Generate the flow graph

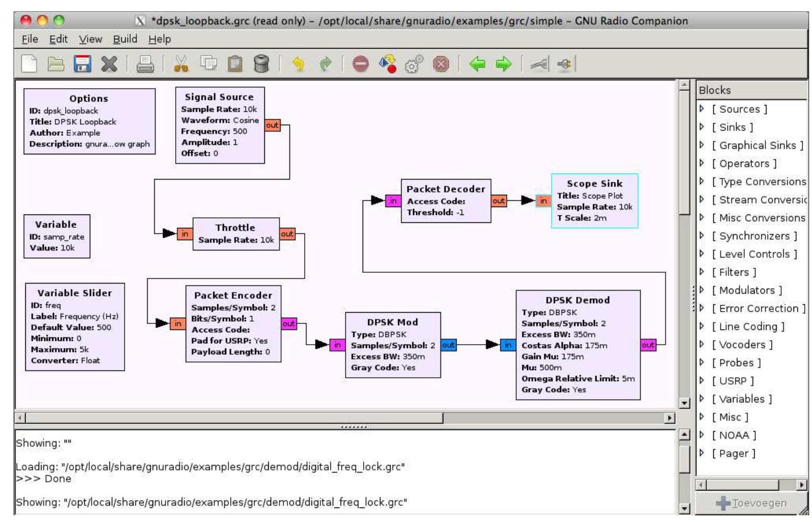pyautogui.click(x=388, y=64)
